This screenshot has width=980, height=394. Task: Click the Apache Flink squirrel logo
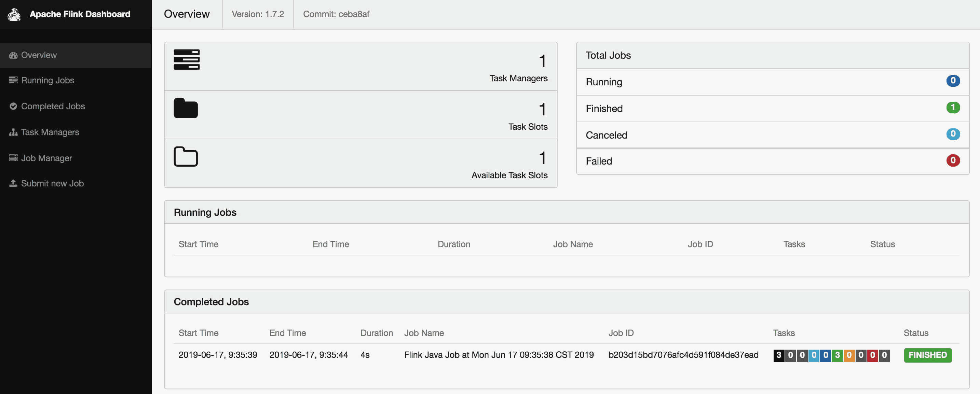tap(14, 14)
